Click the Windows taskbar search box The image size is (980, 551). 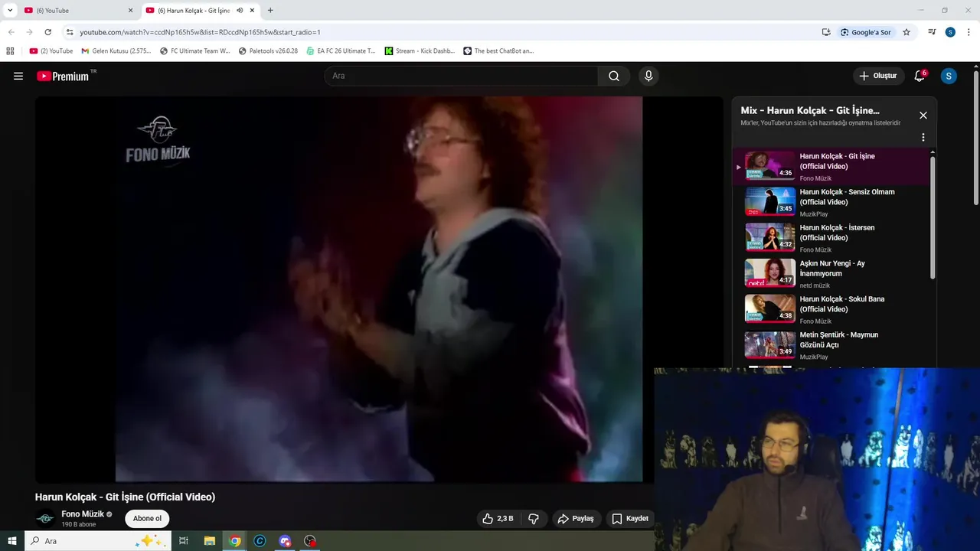click(98, 541)
